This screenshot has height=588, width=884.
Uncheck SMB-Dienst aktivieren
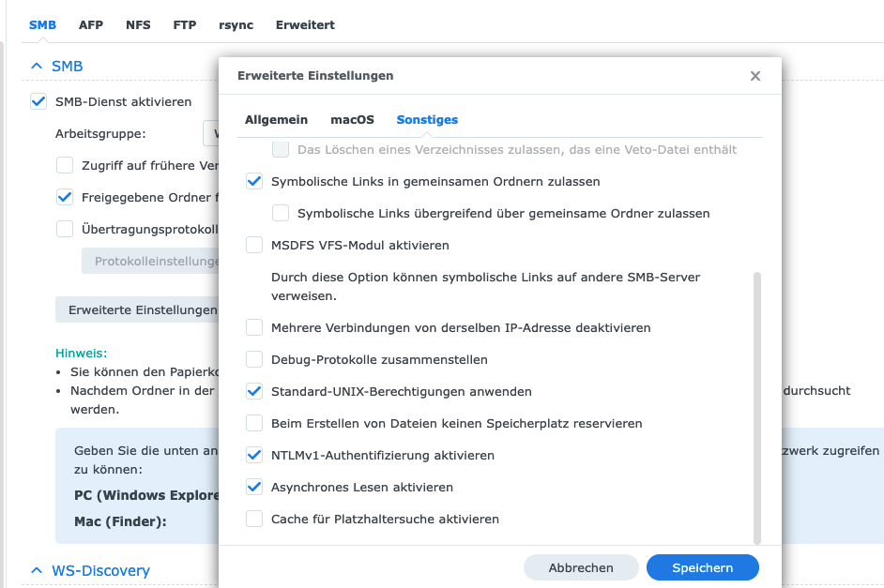pyautogui.click(x=38, y=102)
